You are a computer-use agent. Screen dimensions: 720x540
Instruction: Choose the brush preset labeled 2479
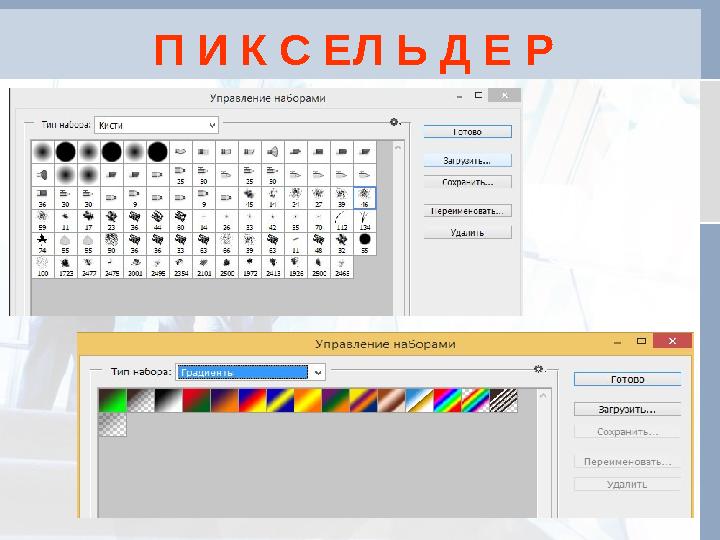coord(112,267)
